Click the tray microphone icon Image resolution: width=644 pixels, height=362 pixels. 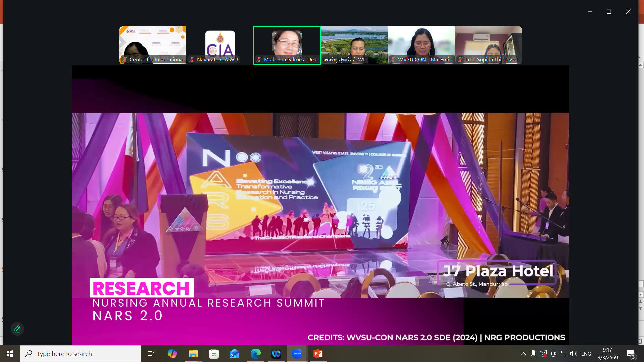[x=533, y=354]
